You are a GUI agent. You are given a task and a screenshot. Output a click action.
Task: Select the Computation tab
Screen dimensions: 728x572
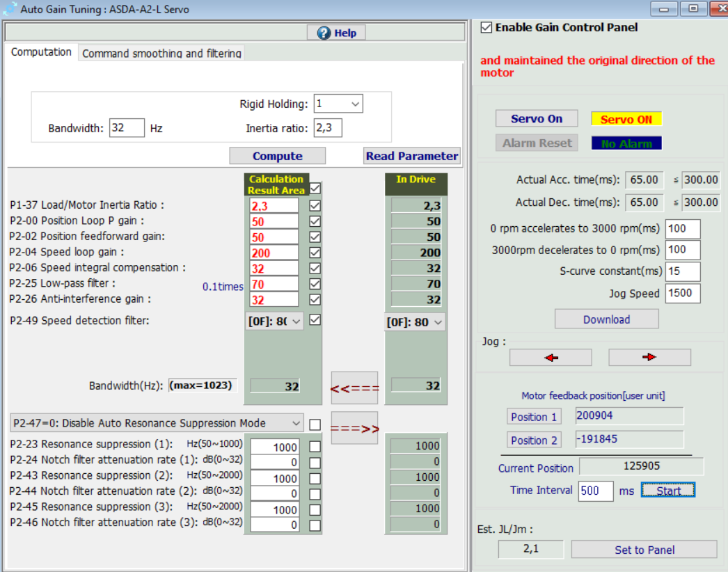[x=41, y=52]
